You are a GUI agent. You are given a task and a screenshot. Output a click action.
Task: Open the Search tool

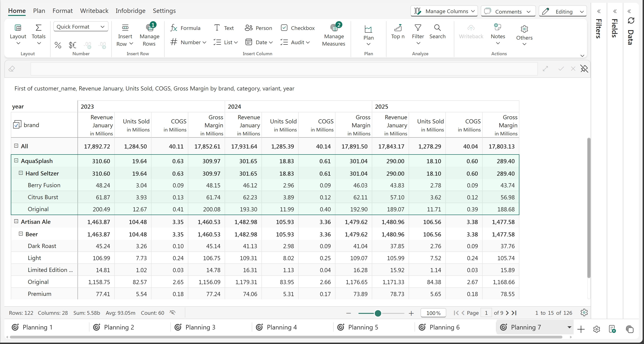click(437, 31)
